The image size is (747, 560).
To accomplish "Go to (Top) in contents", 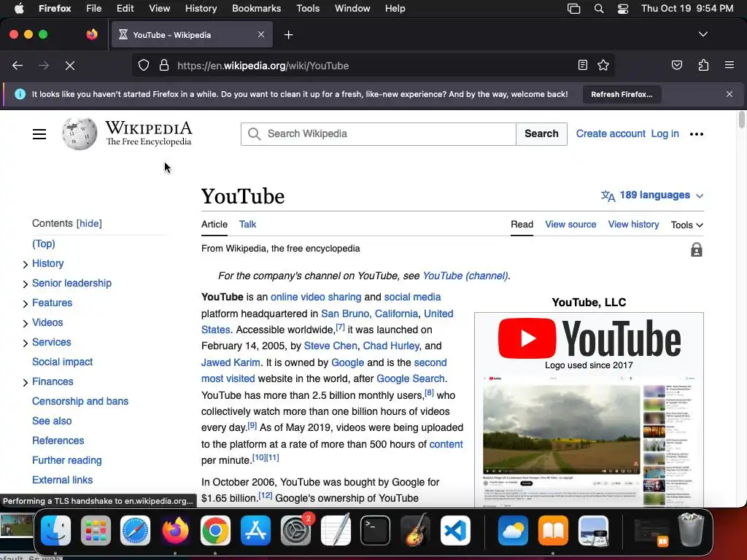I will coord(43,244).
